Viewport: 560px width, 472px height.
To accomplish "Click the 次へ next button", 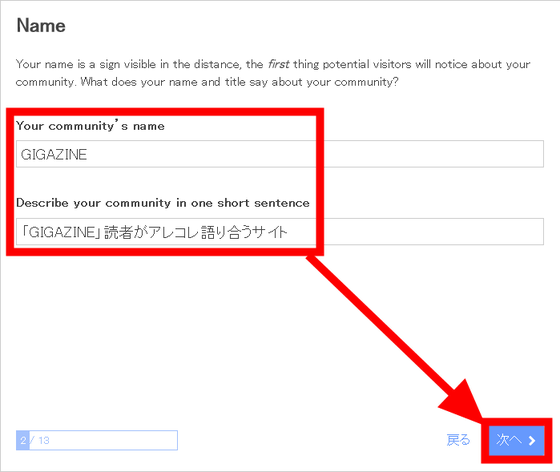I will click(x=516, y=440).
